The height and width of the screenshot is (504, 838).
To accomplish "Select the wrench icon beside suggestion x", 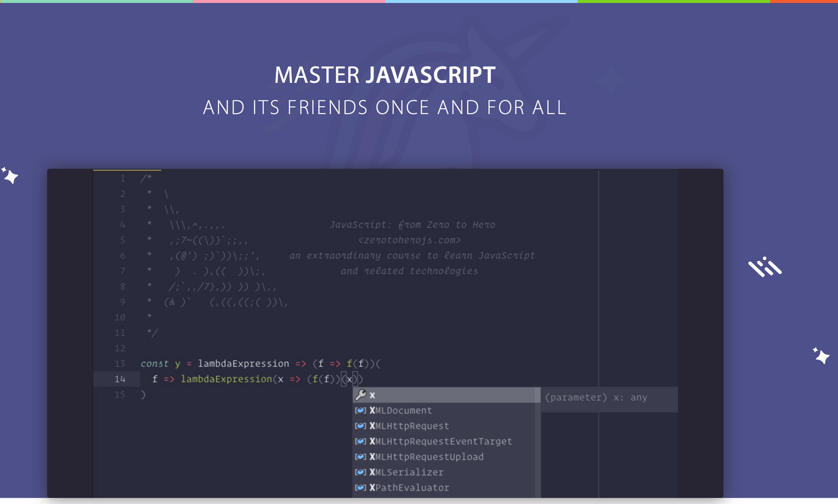I will 360,395.
